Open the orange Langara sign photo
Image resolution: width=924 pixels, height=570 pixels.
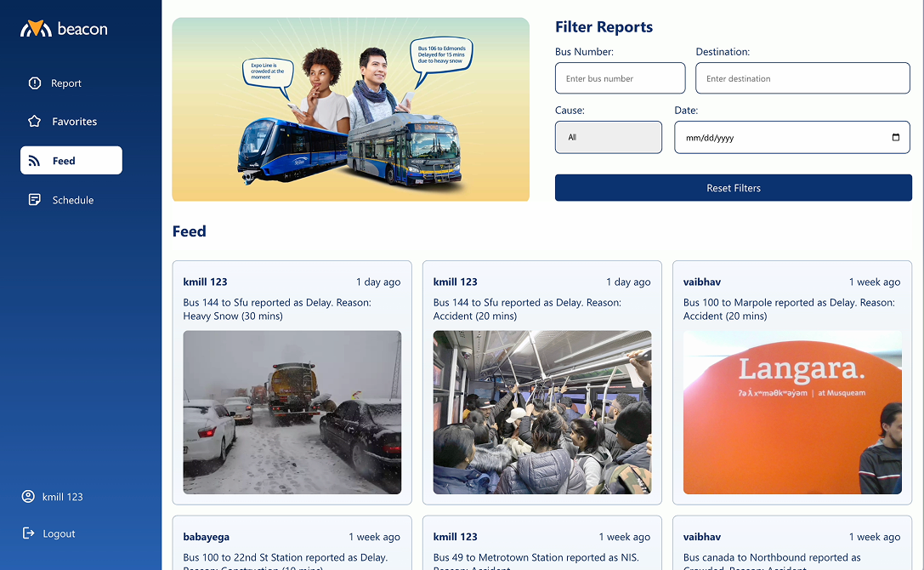click(x=792, y=412)
